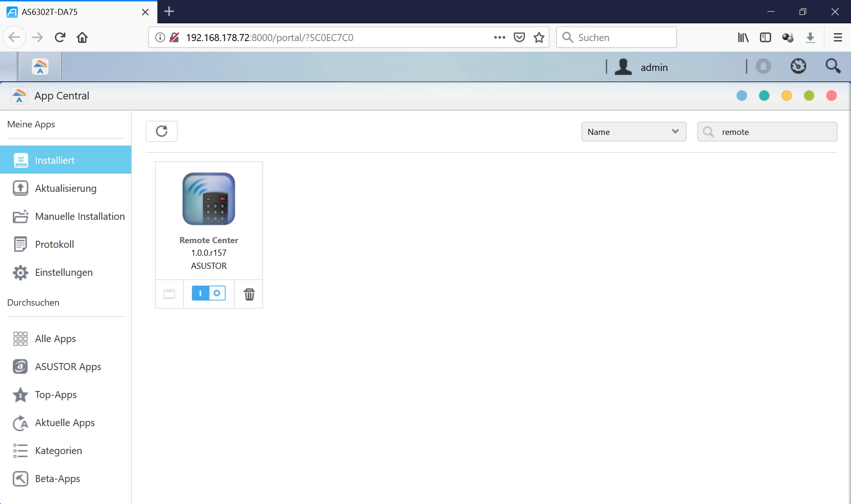The width and height of the screenshot is (851, 504).
Task: Click the browser address bar URL
Action: pyautogui.click(x=269, y=37)
